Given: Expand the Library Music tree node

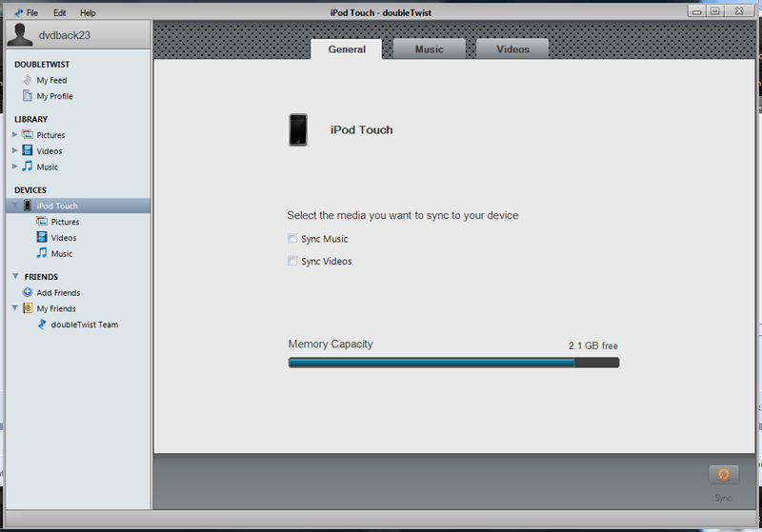Looking at the screenshot, I should coord(15,166).
